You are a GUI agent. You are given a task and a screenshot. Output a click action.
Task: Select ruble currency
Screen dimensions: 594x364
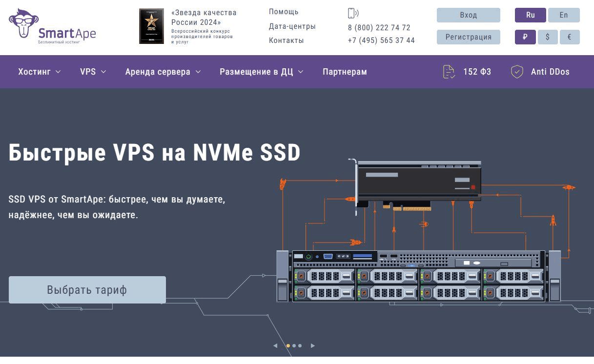coord(525,37)
